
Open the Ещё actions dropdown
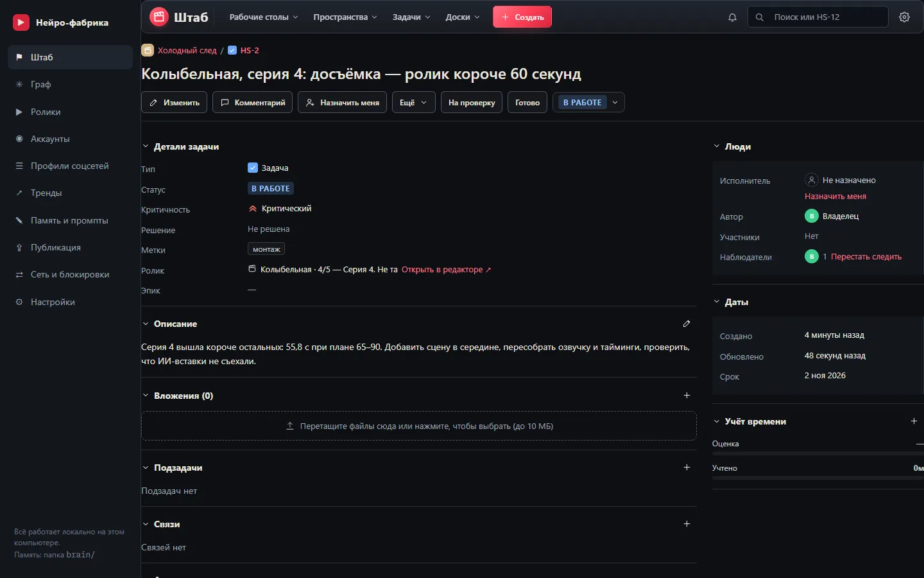[x=414, y=102]
